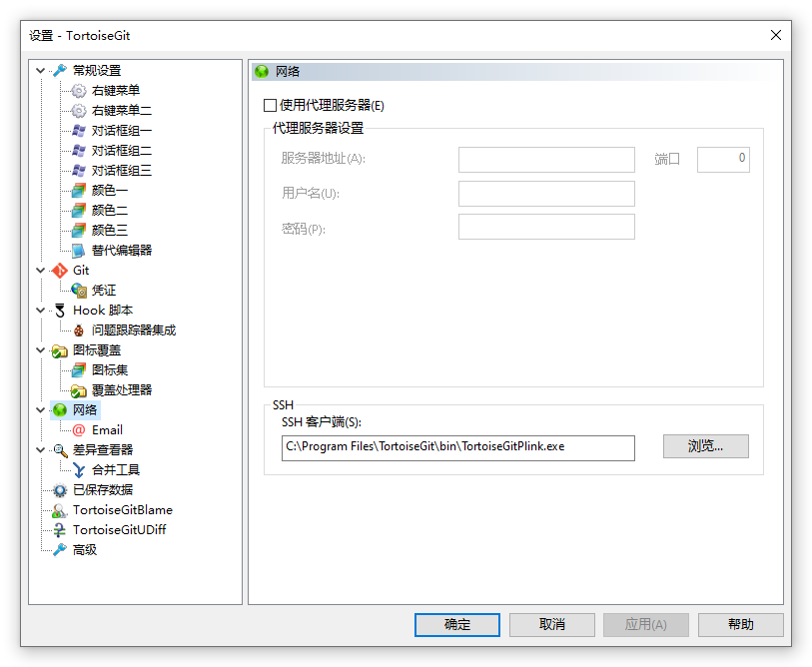Viewport: 812px width, 667px height.
Task: Click the red @ icon next to Email
Action: [79, 430]
